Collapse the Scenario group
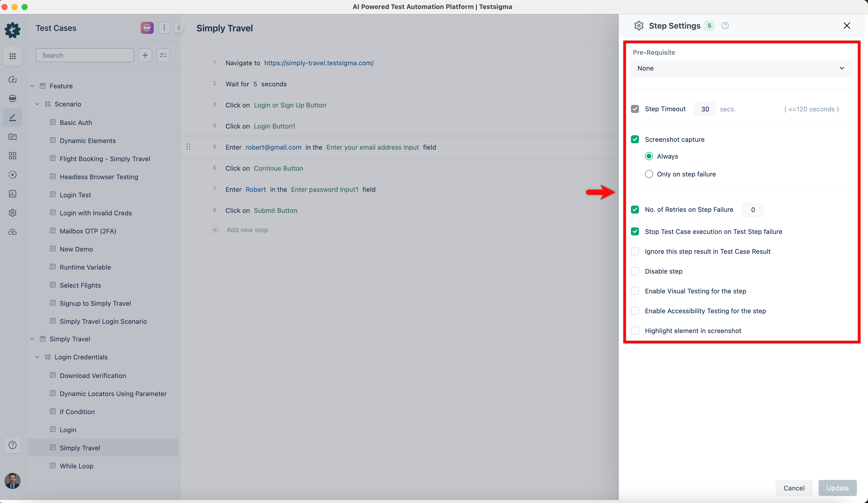Viewport: 868px width, 503px height. pyautogui.click(x=37, y=104)
